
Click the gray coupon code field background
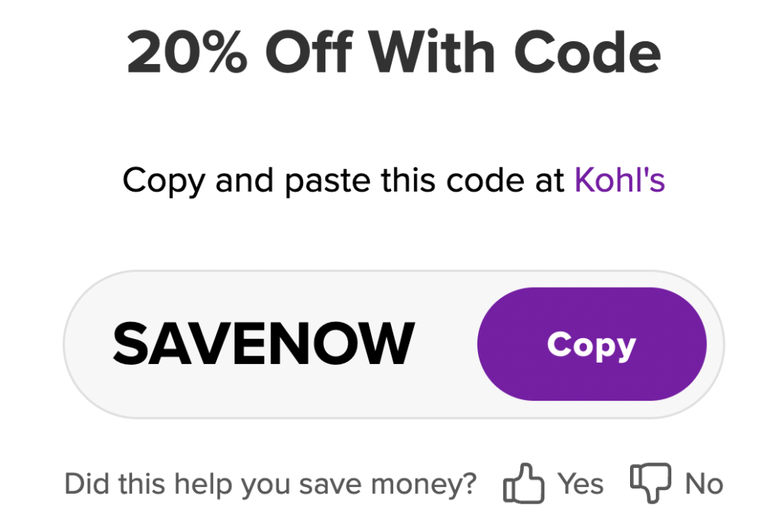point(393,344)
